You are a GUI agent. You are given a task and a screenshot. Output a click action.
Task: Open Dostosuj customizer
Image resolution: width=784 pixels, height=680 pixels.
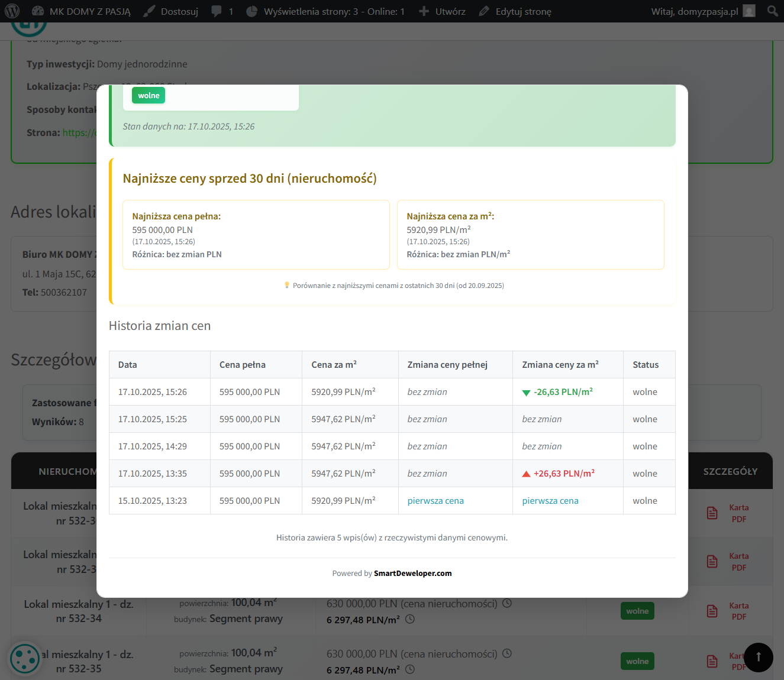pos(171,11)
